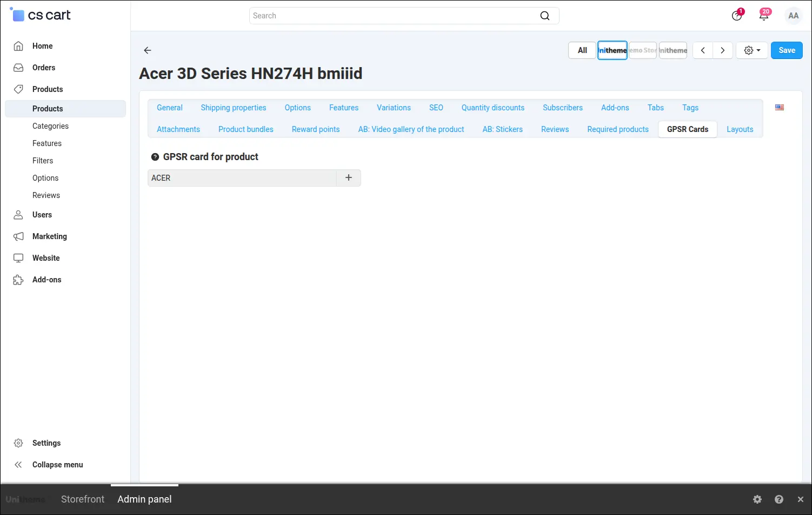Click the bottom bar help icon
The width and height of the screenshot is (812, 515).
(x=779, y=499)
